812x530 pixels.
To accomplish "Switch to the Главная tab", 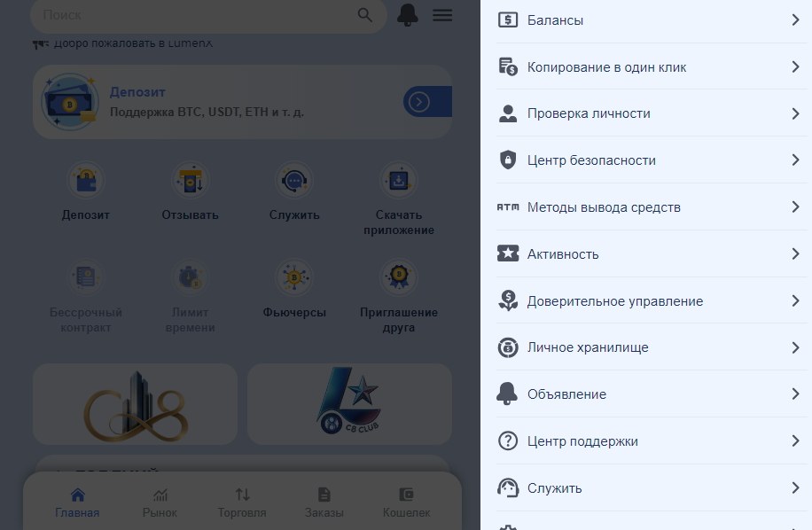I will 77,503.
